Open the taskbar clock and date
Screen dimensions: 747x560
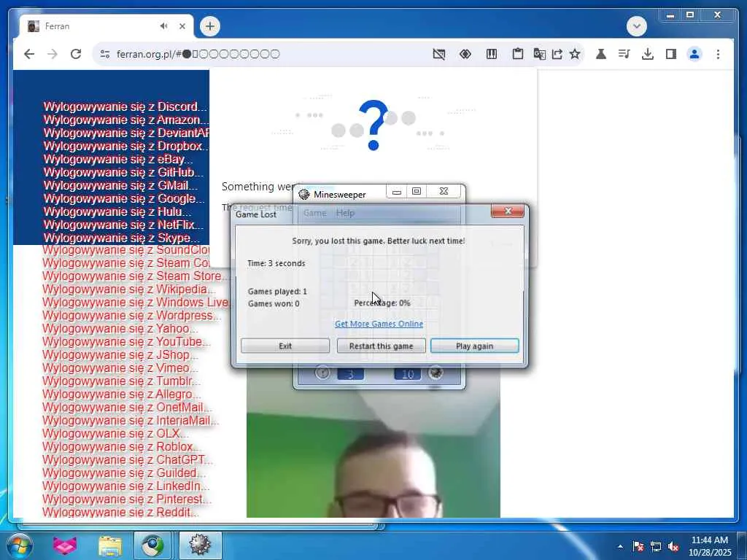[709, 546]
